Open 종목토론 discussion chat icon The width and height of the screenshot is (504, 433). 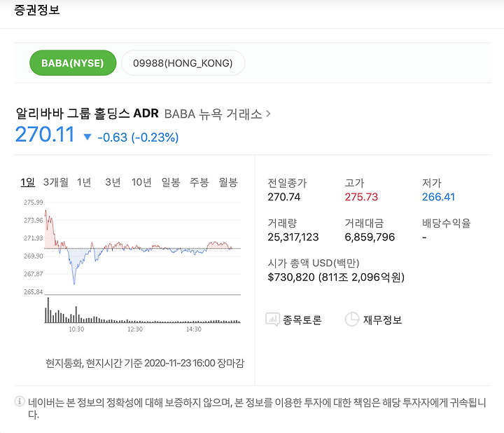coord(272,319)
